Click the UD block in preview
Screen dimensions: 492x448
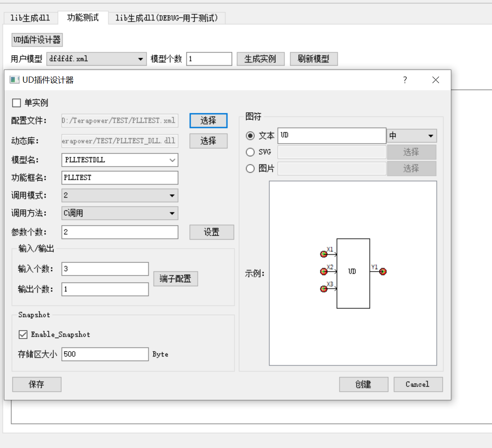tap(353, 273)
